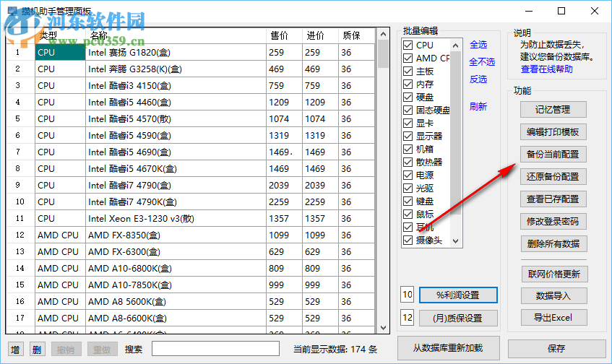This screenshot has width=612, height=364.
Task: Toggle the 摄像头 checkbox
Action: click(x=408, y=240)
